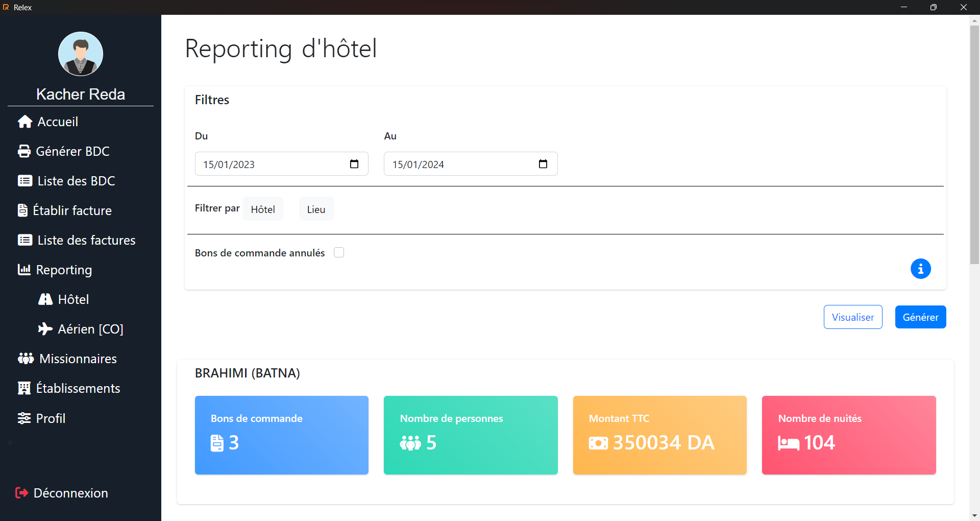Toggle Bons de commande annulés checkbox
Screen dimensions: 980x521
[339, 252]
